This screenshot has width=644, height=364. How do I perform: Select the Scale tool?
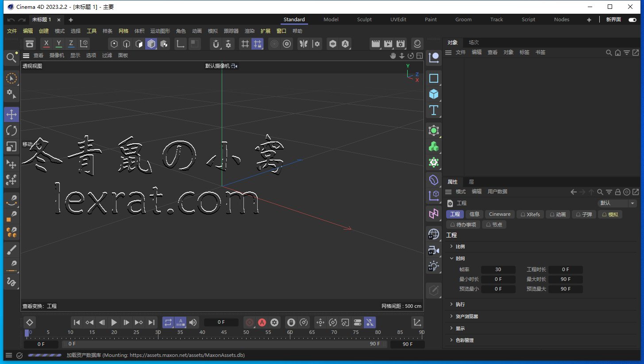[12, 146]
